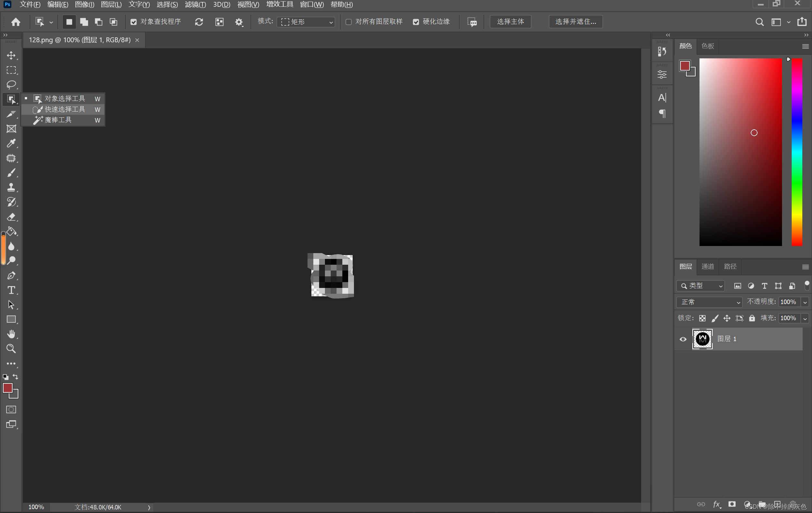Disable the 对象查找程序 checkbox
Screen dimensions: 812x513
pyautogui.click(x=133, y=22)
